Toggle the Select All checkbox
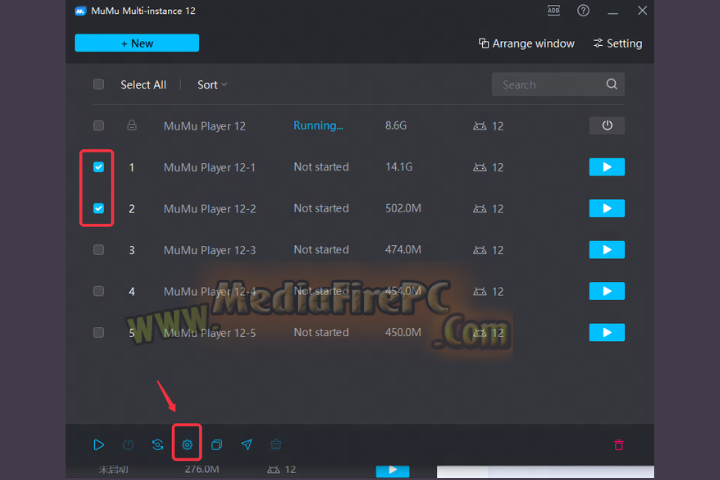Viewport: 720px width, 480px height. coord(98,85)
